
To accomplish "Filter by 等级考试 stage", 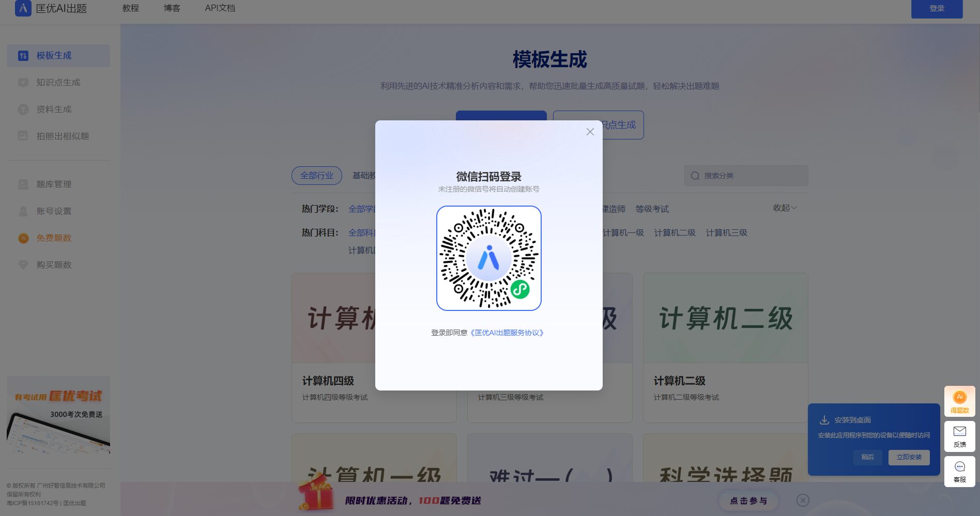I will 652,209.
